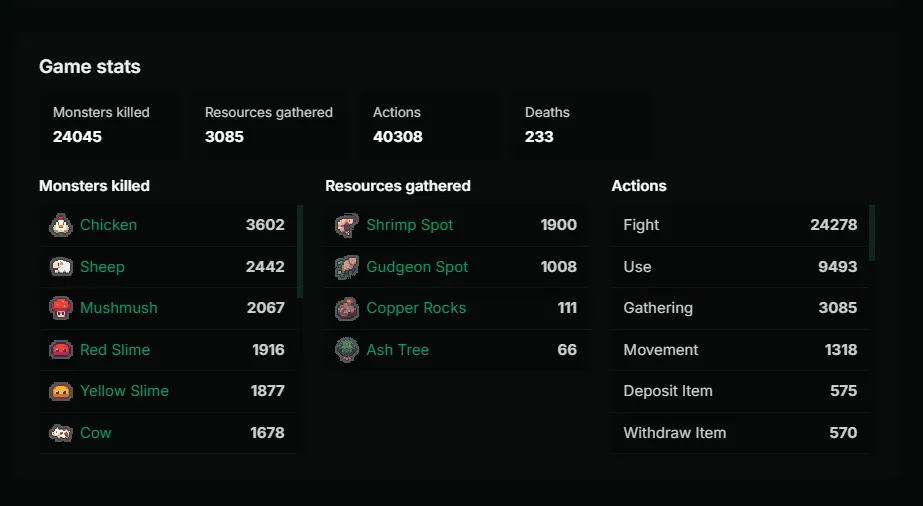Screen dimensions: 923x506
Task: Click the Mushmush mushroom icon
Action: pyautogui.click(x=61, y=308)
